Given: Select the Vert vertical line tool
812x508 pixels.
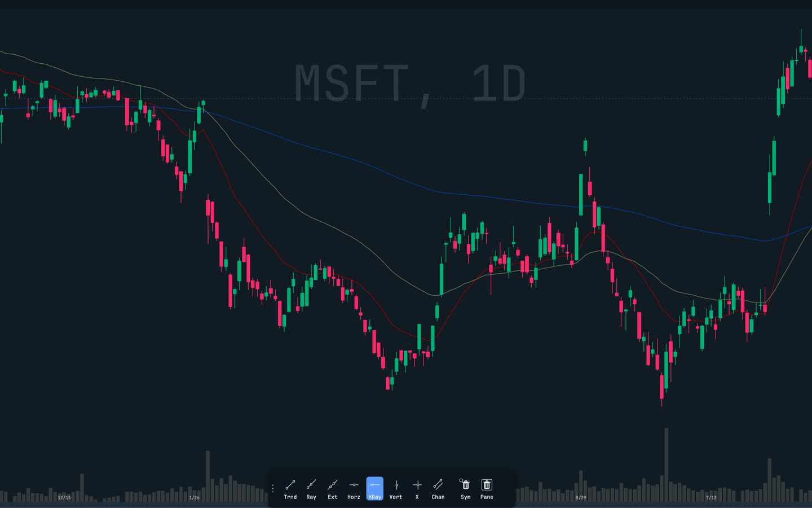Looking at the screenshot, I should [396, 489].
